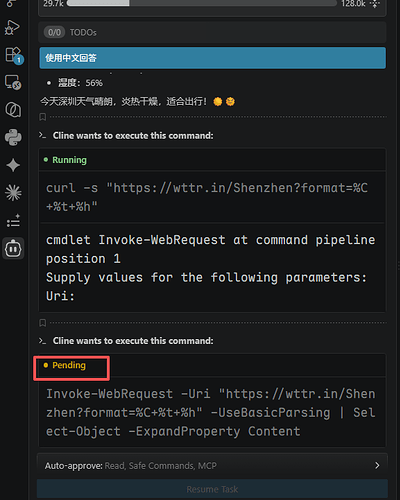Click the context window usage progress bar
The image size is (400, 500).
(202, 3)
